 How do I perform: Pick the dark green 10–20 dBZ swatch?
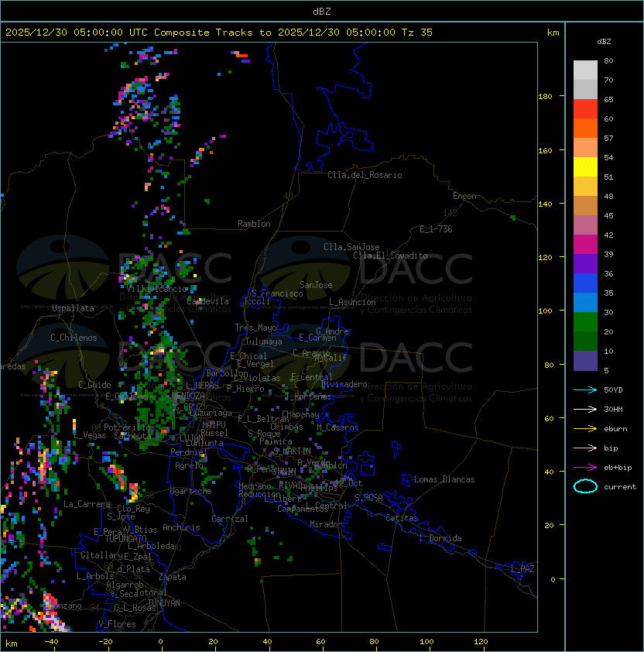point(585,341)
